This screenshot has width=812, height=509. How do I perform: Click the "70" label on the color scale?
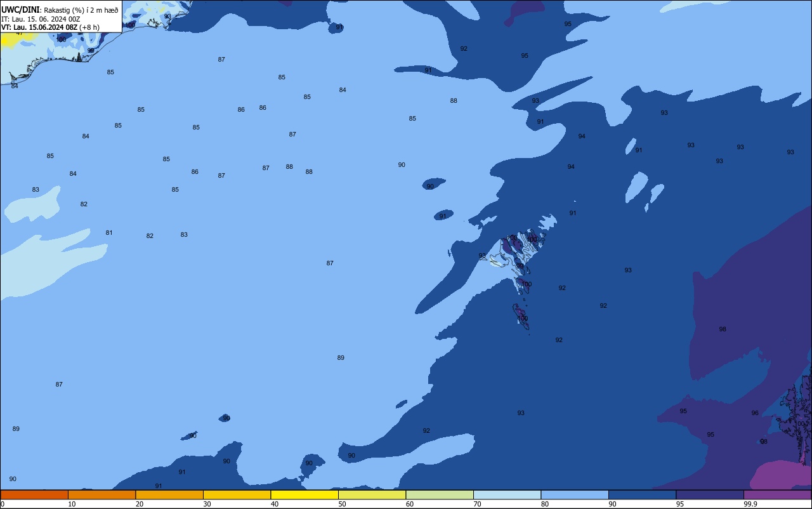[x=477, y=504]
